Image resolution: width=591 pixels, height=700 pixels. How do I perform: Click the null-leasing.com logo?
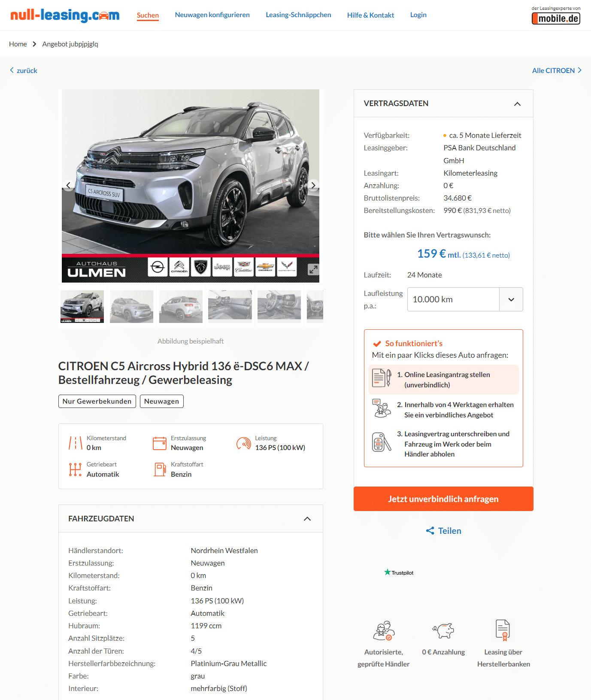(65, 15)
